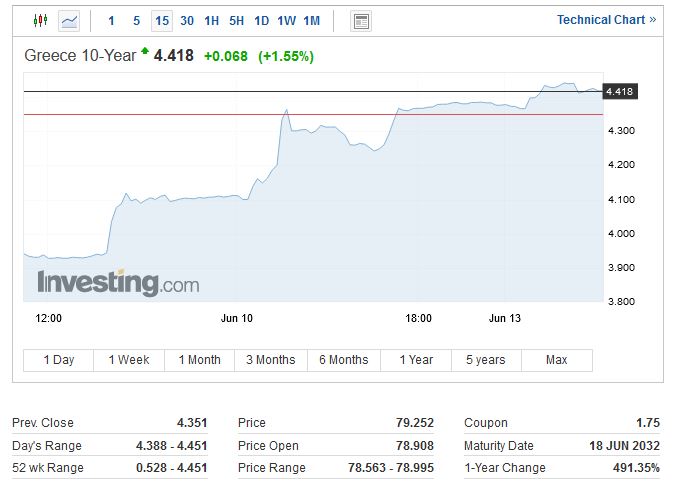Switch to the 30-minute interval

coord(187,20)
